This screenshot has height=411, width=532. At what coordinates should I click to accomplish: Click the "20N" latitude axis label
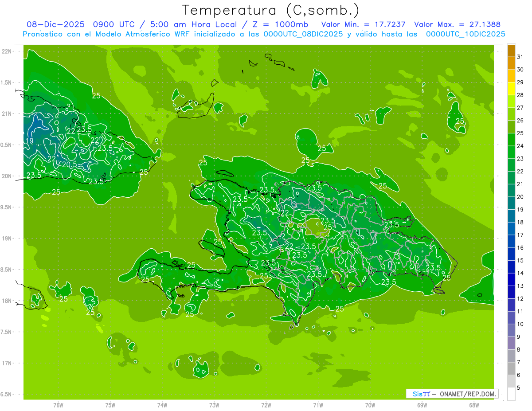tap(8, 176)
